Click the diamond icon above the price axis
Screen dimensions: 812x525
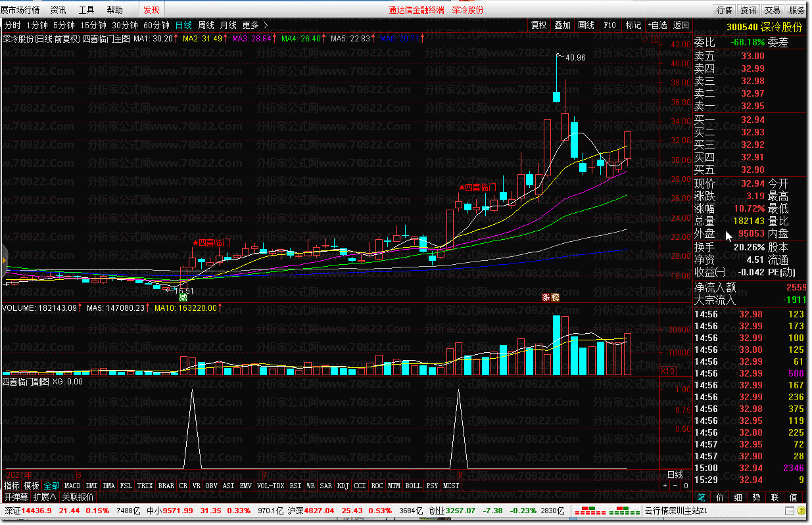tap(645, 39)
